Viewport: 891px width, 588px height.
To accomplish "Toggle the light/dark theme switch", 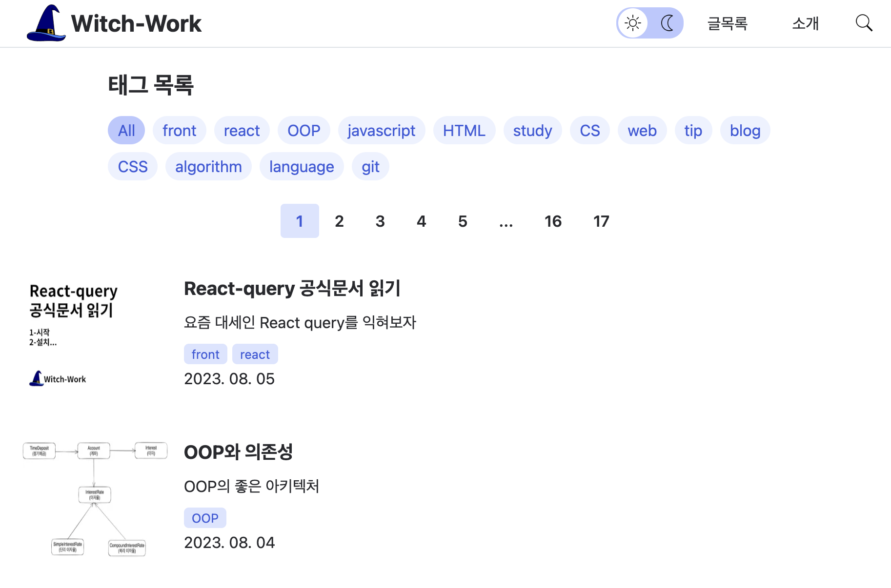I will tap(650, 22).
